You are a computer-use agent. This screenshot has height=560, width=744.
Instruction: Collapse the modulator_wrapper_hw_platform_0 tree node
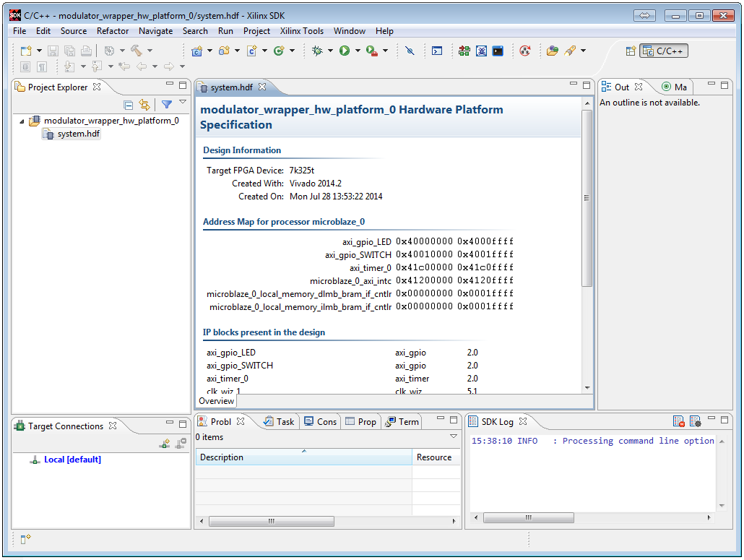click(x=22, y=121)
